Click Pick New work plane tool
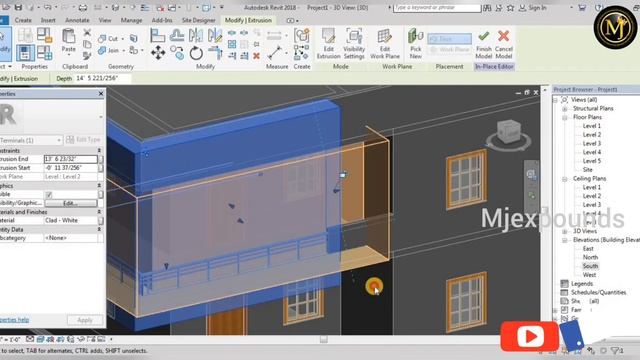Viewport: 640px width, 360px height. pyautogui.click(x=416, y=44)
